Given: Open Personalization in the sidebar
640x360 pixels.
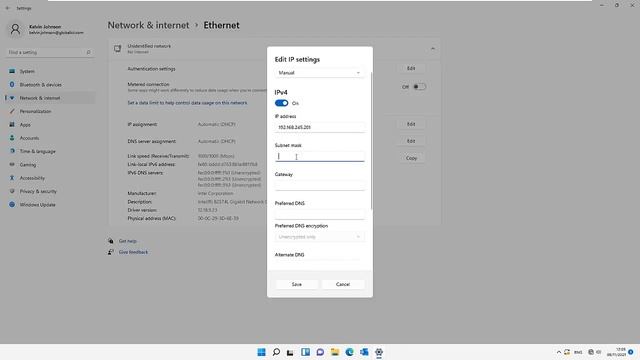Looking at the screenshot, I should (x=50, y=111).
